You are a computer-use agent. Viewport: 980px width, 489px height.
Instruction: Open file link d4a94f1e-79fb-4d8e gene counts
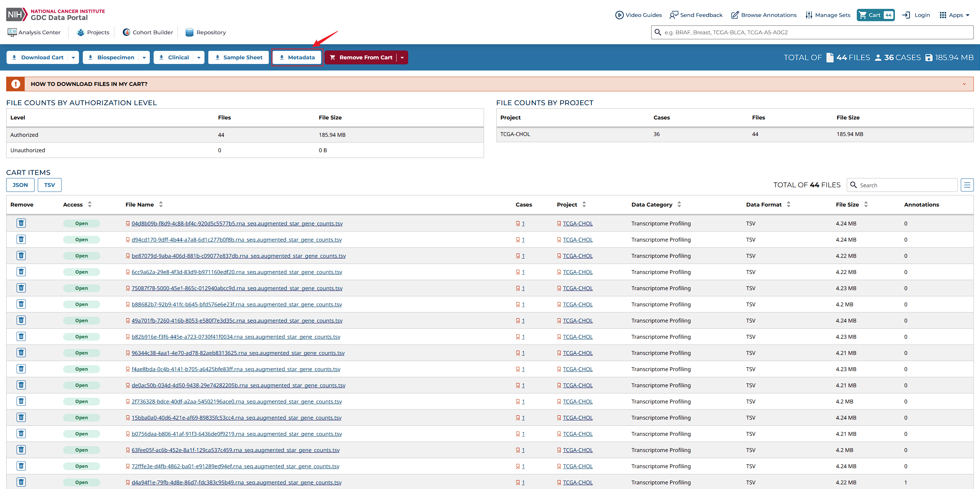pos(236,482)
